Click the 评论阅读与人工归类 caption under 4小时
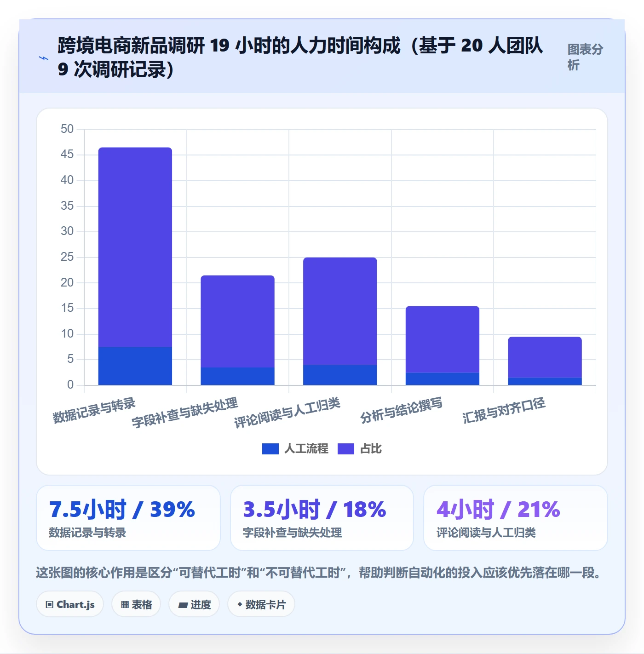 pos(486,533)
